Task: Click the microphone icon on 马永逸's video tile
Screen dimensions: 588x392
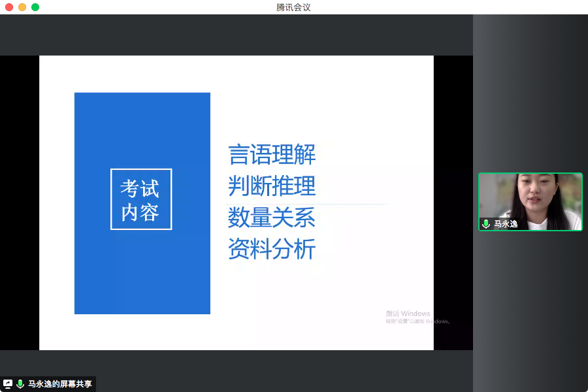Action: click(485, 224)
